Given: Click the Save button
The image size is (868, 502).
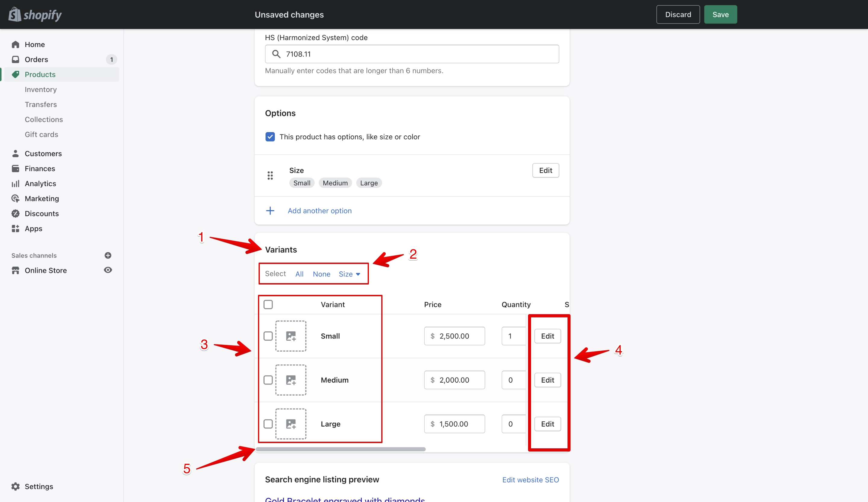Looking at the screenshot, I should [x=720, y=14].
